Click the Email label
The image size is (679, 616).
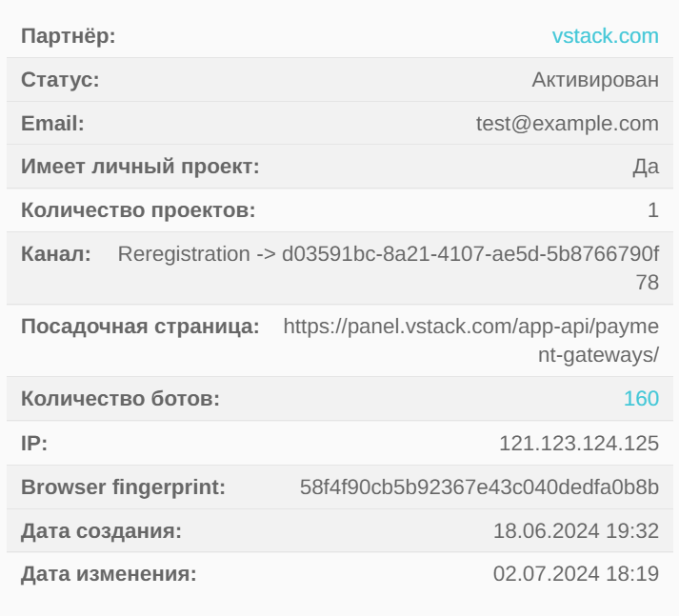click(52, 124)
